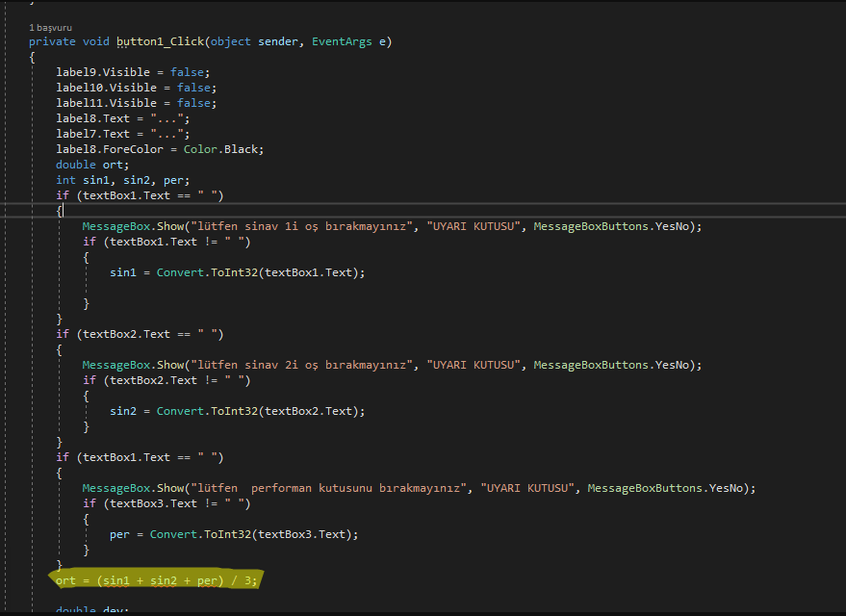The height and width of the screenshot is (616, 846).
Task: Click Color.Black in the ForeColor line
Action: tap(221, 149)
